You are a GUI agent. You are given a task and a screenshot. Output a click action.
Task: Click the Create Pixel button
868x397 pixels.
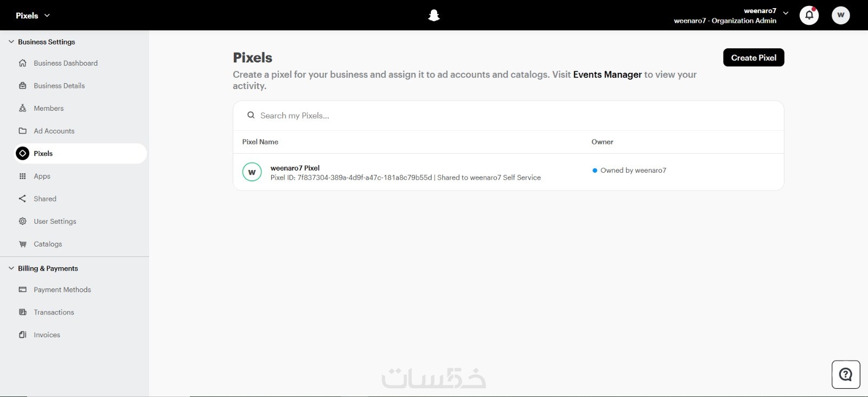point(753,58)
